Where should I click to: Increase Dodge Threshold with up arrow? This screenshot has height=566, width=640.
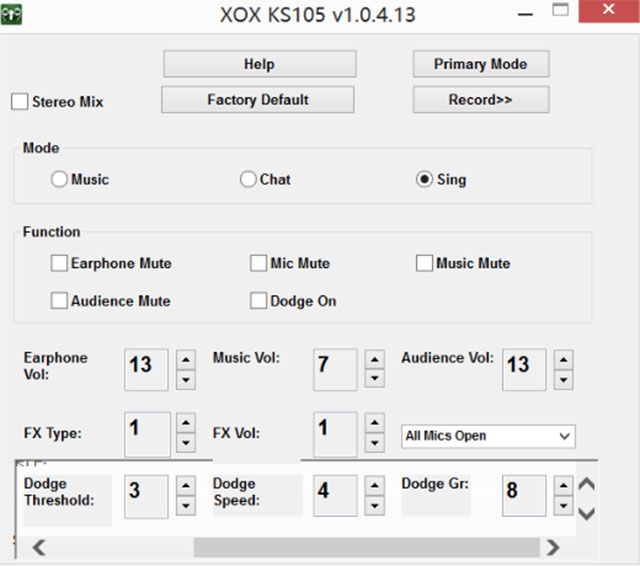(186, 486)
